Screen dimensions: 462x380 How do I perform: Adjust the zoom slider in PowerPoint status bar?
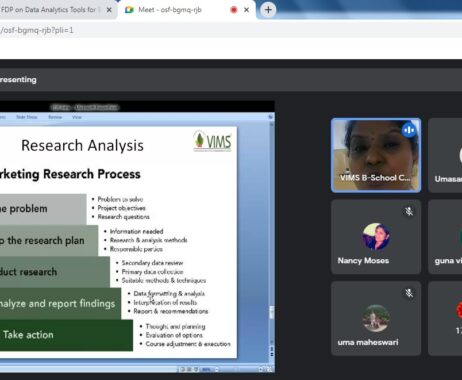[x=238, y=369]
